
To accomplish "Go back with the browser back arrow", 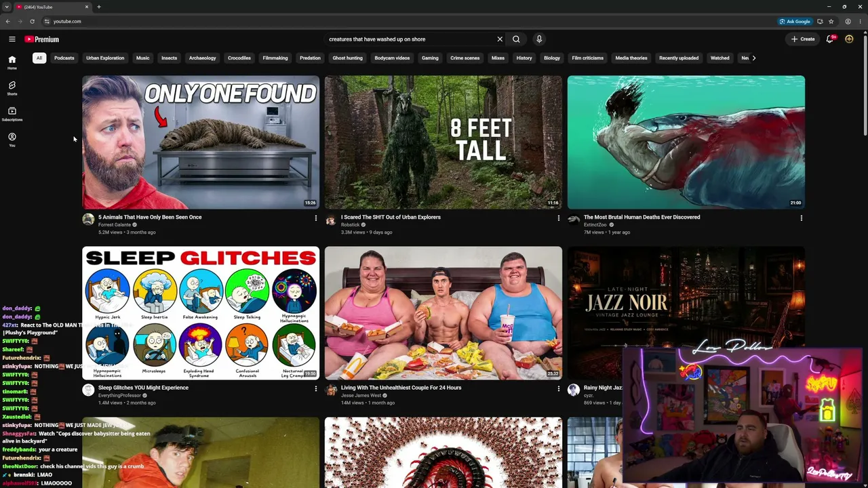I will [x=7, y=21].
